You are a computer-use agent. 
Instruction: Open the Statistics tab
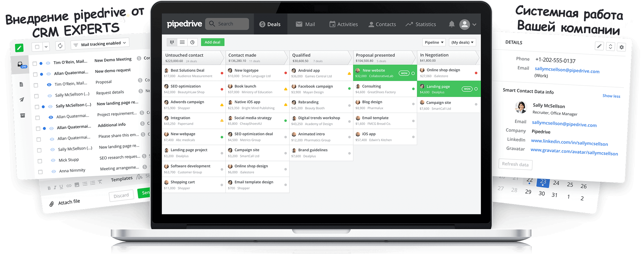pyautogui.click(x=421, y=24)
